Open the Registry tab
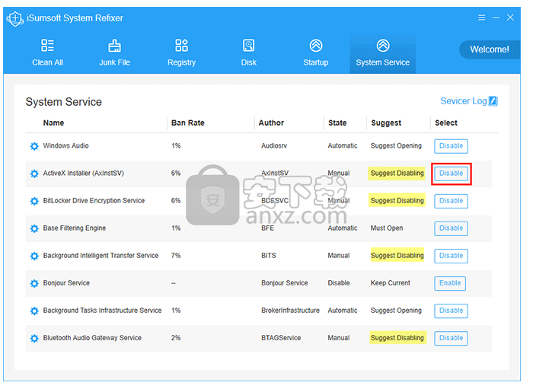 (181, 53)
